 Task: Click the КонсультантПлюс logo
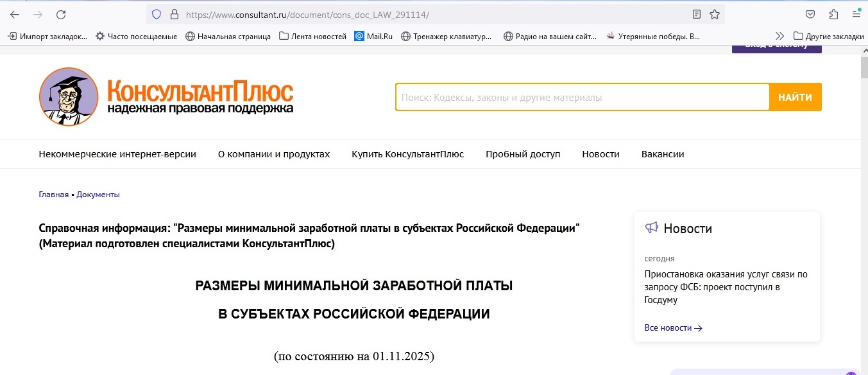pos(167,97)
